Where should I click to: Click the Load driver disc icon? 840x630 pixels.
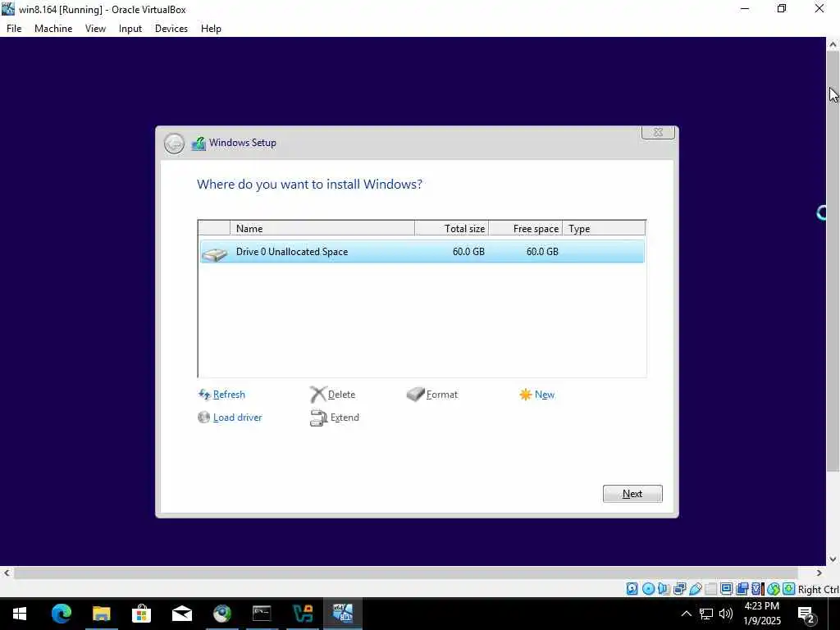[x=203, y=418]
